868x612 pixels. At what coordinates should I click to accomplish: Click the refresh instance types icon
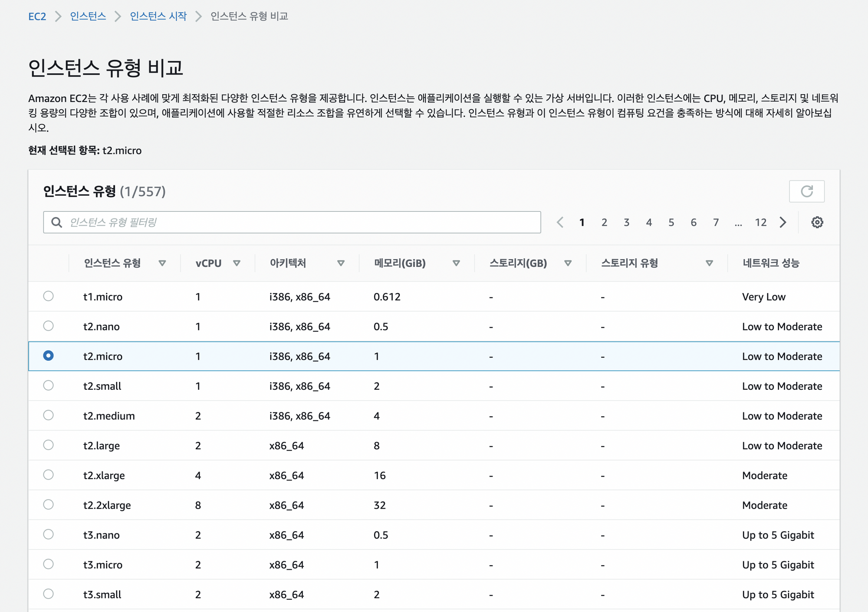click(806, 191)
